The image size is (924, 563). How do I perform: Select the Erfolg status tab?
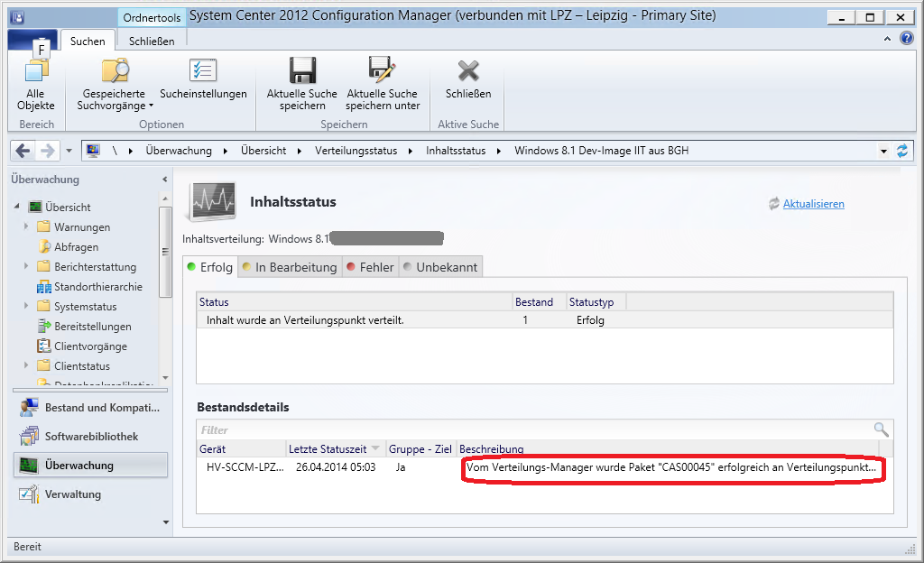pos(210,267)
